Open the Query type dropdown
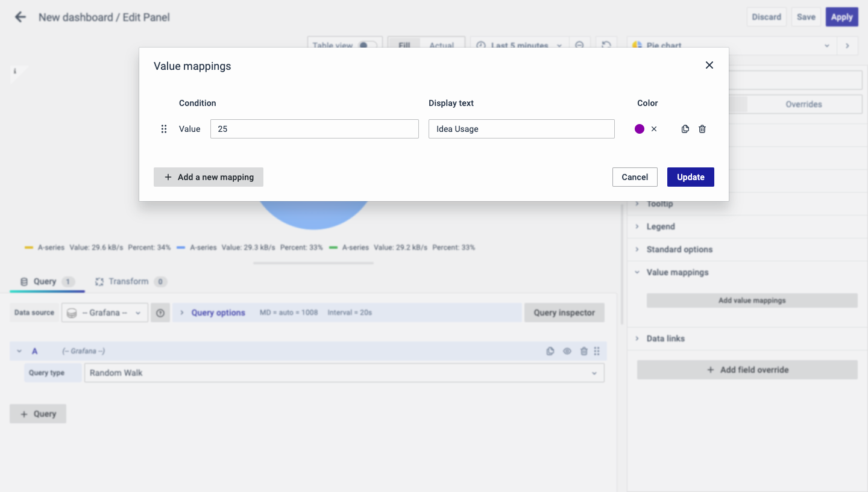Screen dimensions: 868x492 coord(344,373)
